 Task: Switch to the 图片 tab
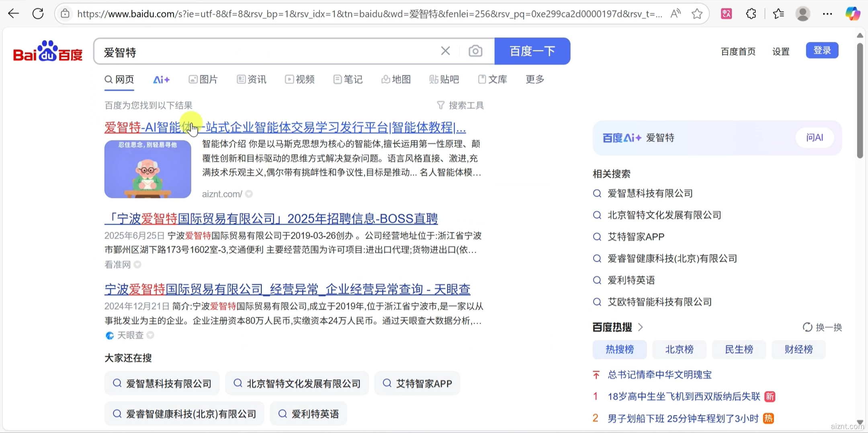coord(203,80)
